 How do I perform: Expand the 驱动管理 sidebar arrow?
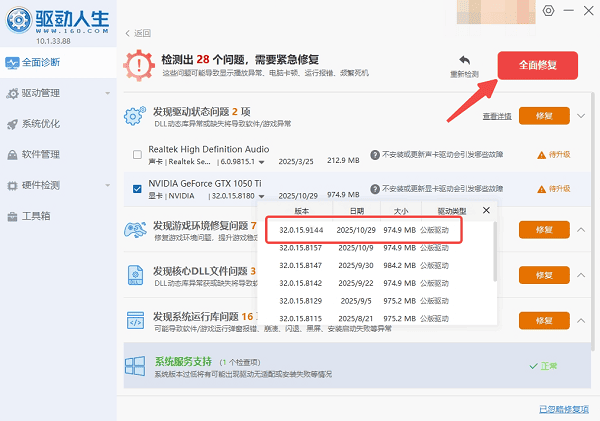point(108,93)
